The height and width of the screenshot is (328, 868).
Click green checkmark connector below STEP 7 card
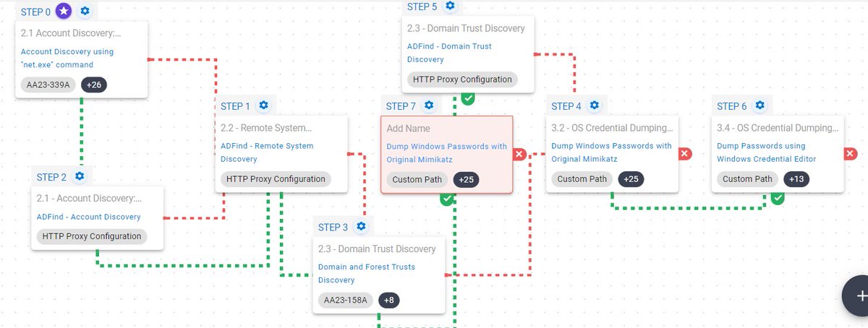pos(447,198)
